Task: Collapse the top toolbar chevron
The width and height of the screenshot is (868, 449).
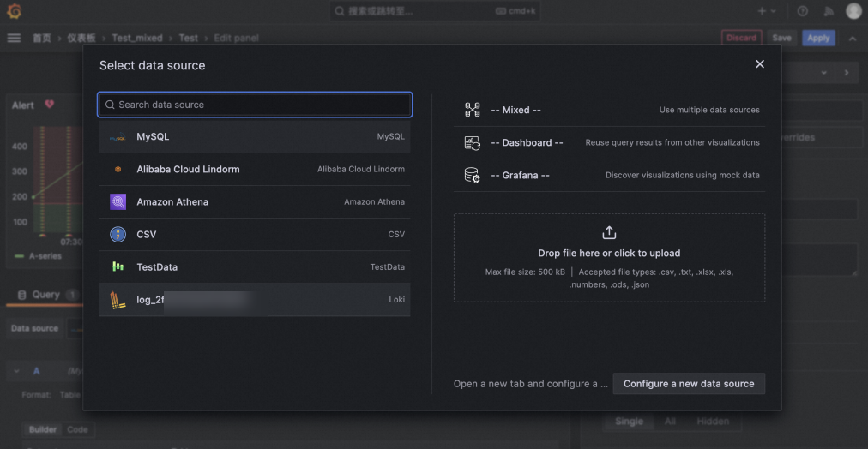Action: (x=853, y=39)
